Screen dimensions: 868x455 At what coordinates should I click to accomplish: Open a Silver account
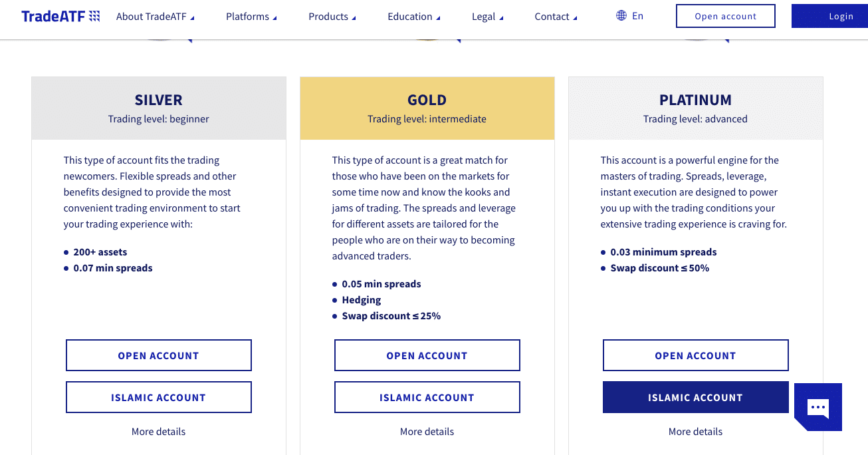pos(159,355)
